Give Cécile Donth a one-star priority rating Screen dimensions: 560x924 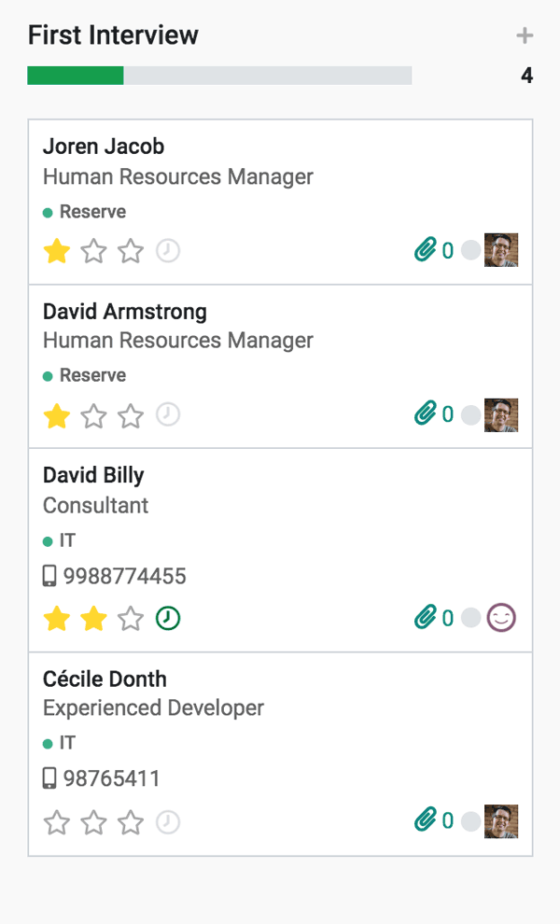pos(56,822)
